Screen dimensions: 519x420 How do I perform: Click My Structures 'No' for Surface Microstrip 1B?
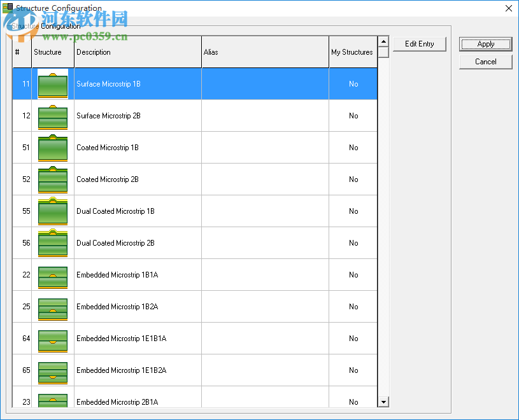[353, 84]
